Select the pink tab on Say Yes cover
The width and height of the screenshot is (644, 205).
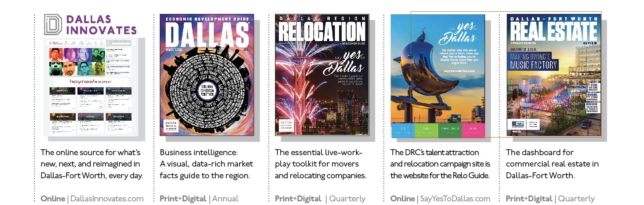(473, 130)
